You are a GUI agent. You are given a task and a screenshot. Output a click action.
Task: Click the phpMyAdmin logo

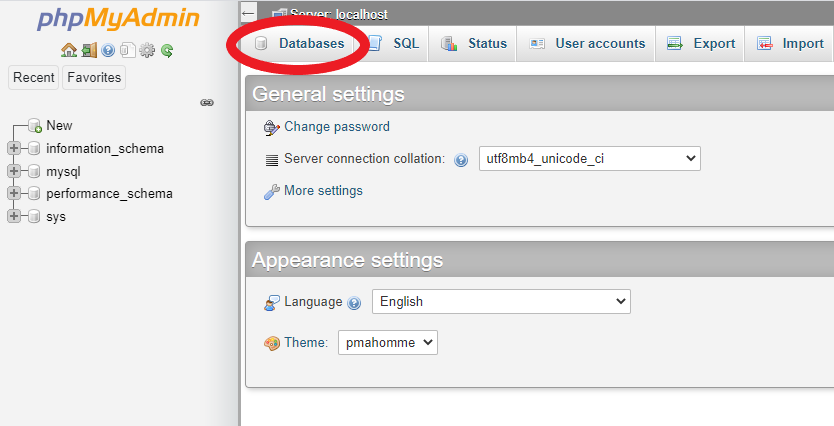[118, 19]
